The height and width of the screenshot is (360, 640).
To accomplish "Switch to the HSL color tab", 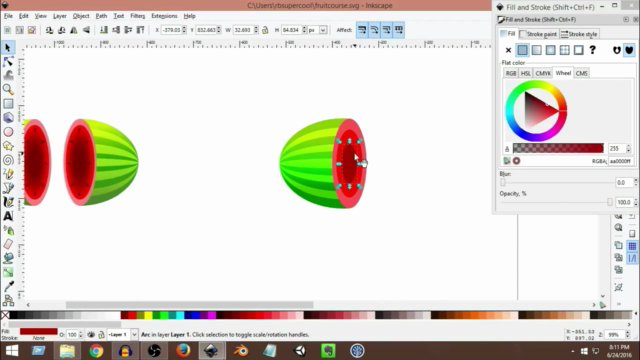I will click(526, 73).
